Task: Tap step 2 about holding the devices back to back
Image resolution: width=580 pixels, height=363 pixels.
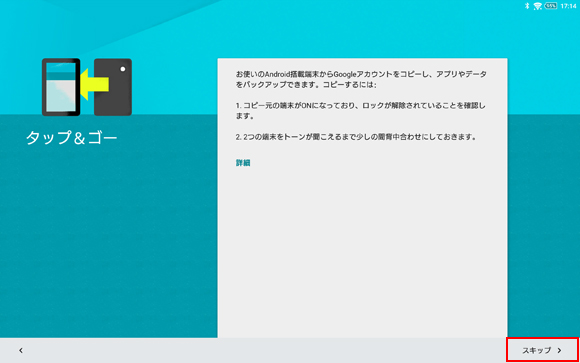Action: click(356, 137)
